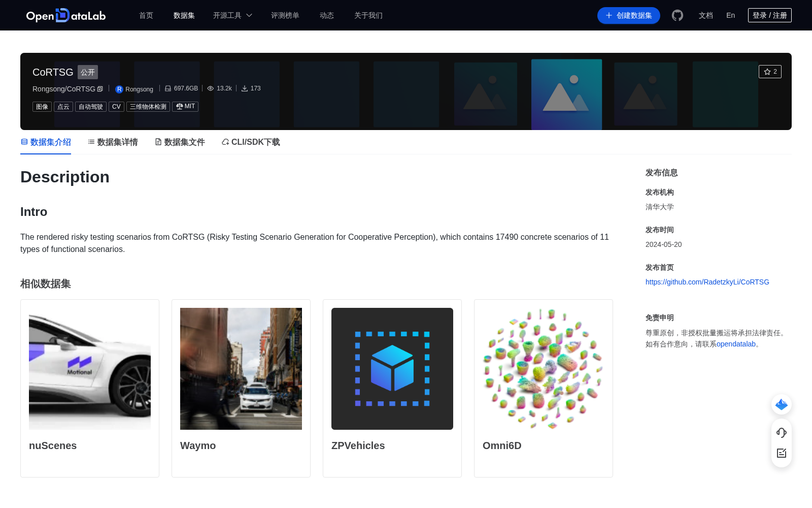Star the CoRTSG dataset
812x508 pixels.
pyautogui.click(x=770, y=72)
